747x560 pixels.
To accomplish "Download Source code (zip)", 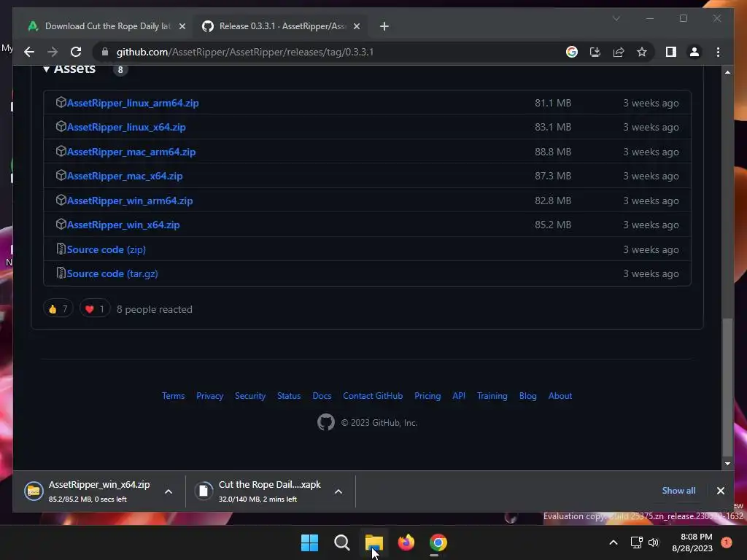I will 107,249.
